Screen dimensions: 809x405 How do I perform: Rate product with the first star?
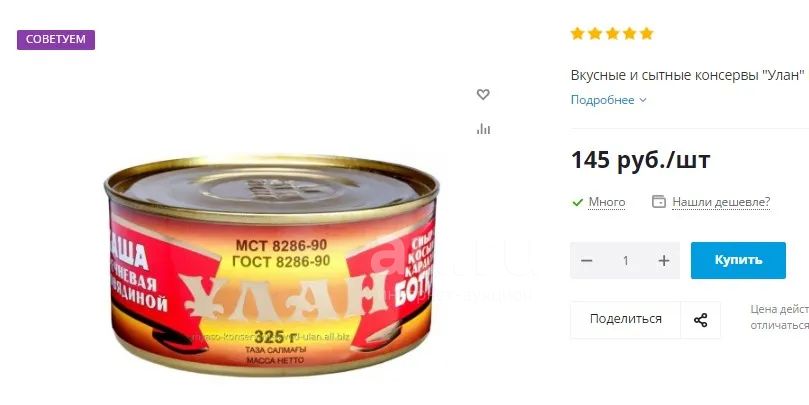577,34
